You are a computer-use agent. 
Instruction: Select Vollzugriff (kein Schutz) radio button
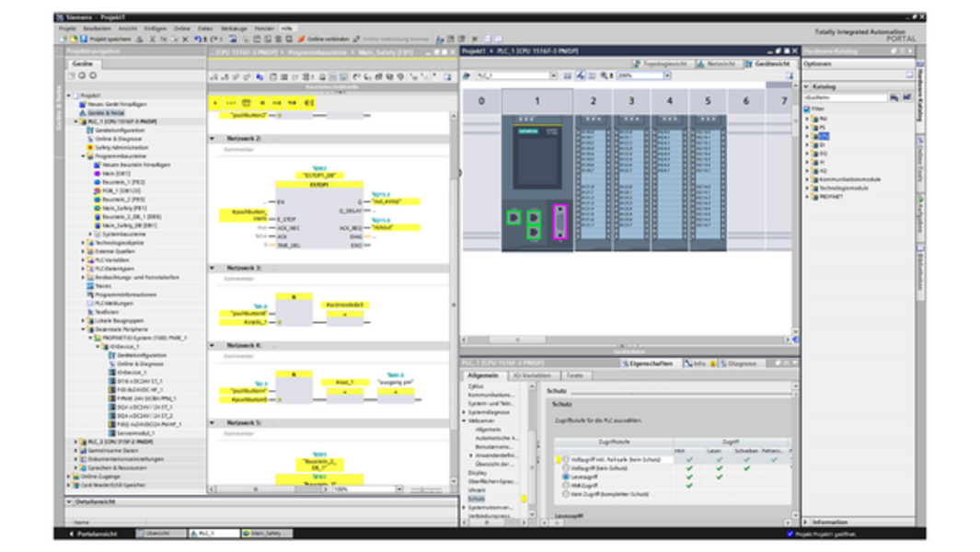[566, 467]
